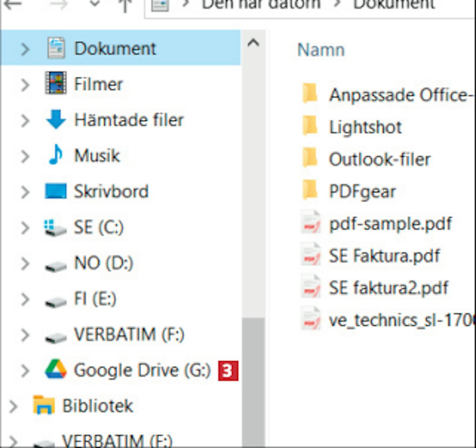Select the SE Faktura.pdf file

pyautogui.click(x=384, y=256)
